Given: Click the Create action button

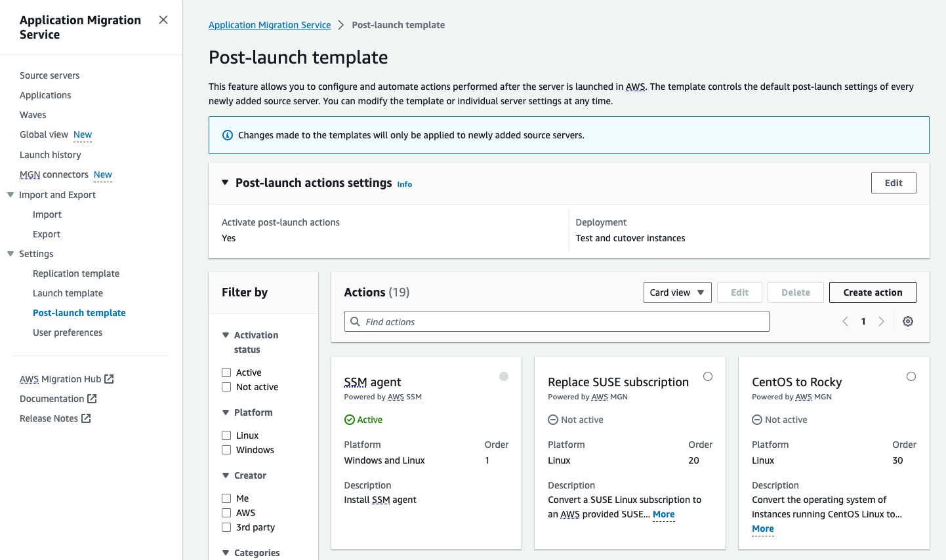Looking at the screenshot, I should 872,292.
